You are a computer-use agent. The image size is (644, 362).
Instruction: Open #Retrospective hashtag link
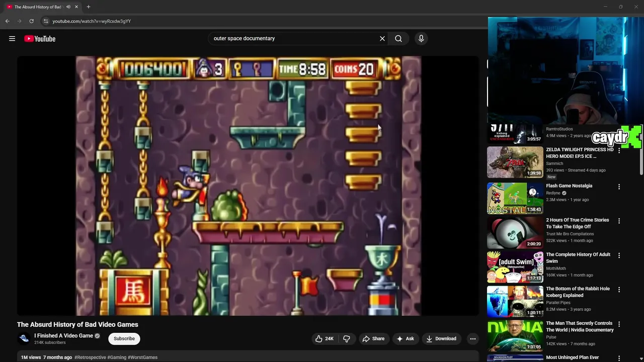pyautogui.click(x=90, y=357)
